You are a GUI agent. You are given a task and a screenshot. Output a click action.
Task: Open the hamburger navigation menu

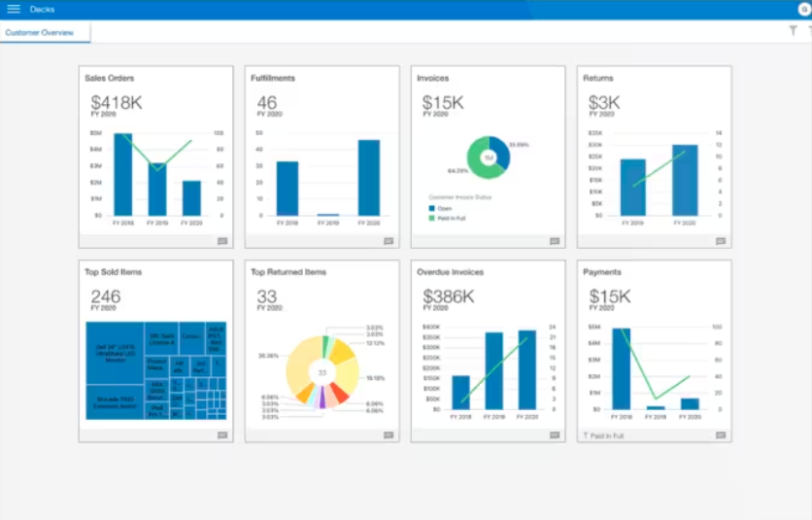(14, 9)
